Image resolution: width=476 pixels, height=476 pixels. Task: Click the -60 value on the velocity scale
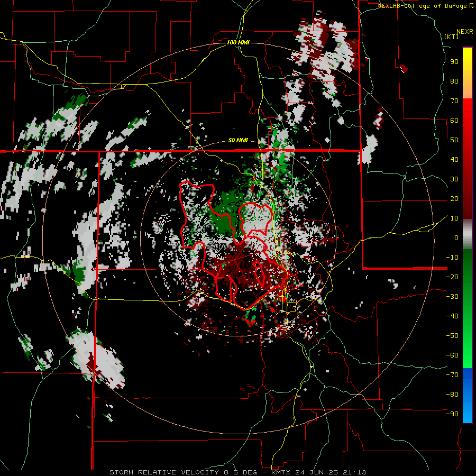452,355
